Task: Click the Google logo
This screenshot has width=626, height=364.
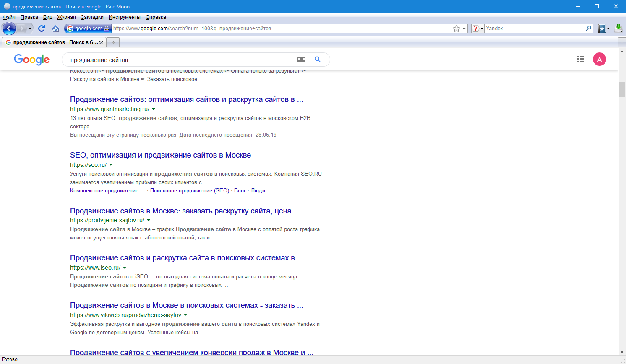Action: (32, 60)
